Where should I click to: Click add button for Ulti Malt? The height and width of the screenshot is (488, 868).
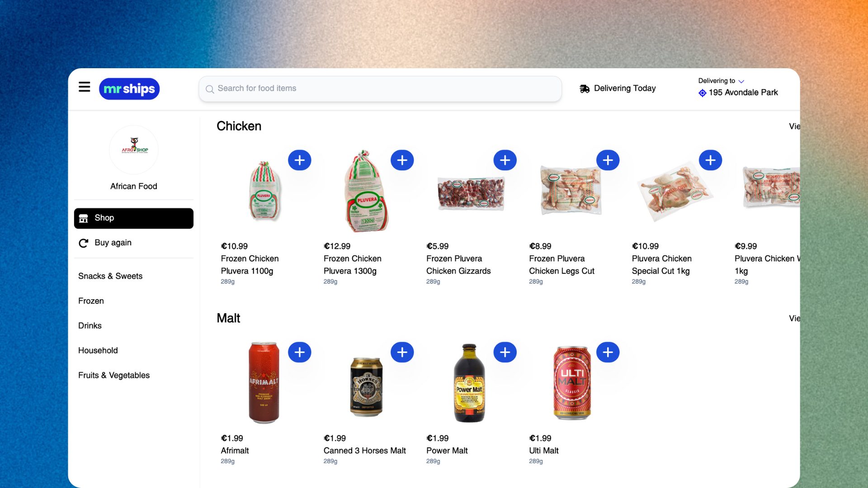pyautogui.click(x=608, y=352)
